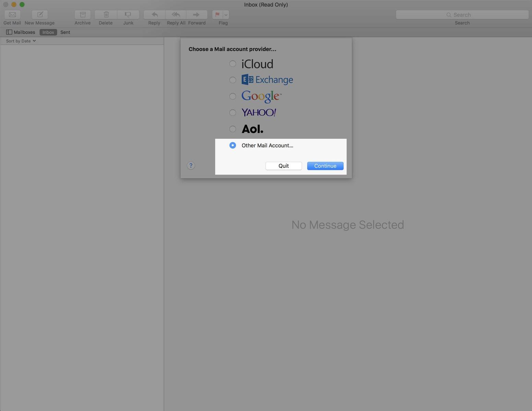Click the YAHOO! logo
This screenshot has height=411, width=532.
tap(259, 112)
